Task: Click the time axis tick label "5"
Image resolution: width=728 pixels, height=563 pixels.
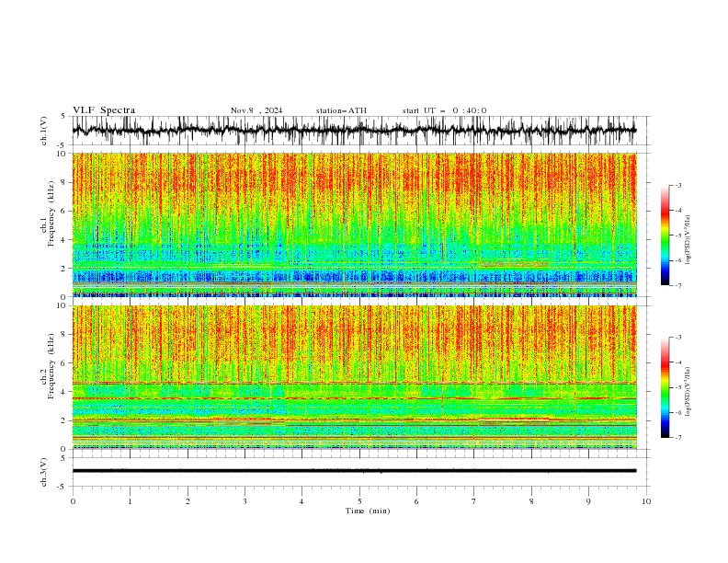Action: 359,501
